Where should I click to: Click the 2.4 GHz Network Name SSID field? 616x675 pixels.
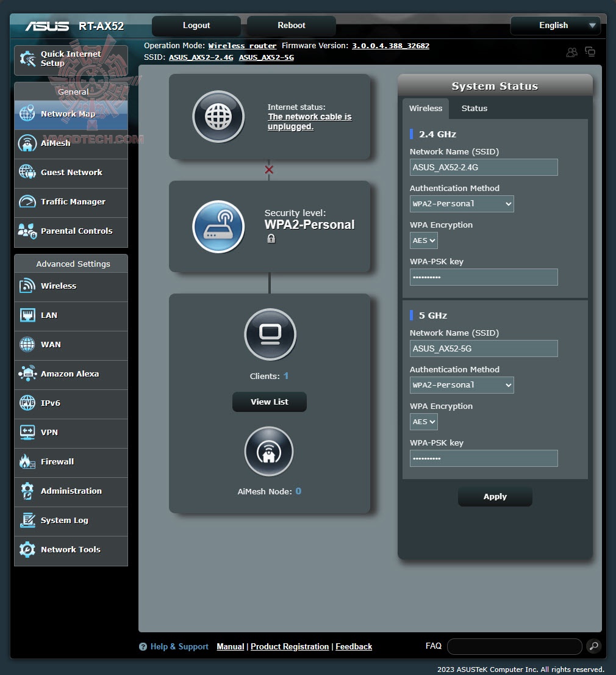click(x=484, y=167)
